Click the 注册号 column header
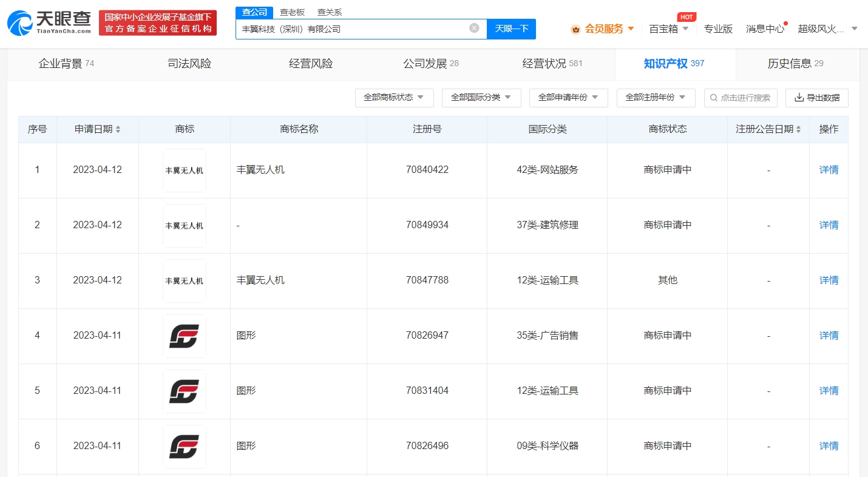 tap(427, 129)
